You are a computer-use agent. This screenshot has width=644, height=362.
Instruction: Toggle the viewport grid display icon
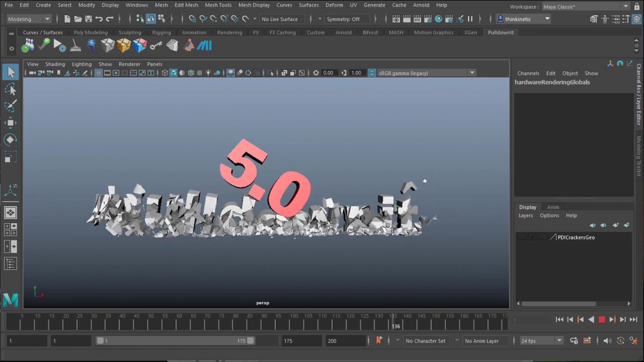[x=98, y=73]
